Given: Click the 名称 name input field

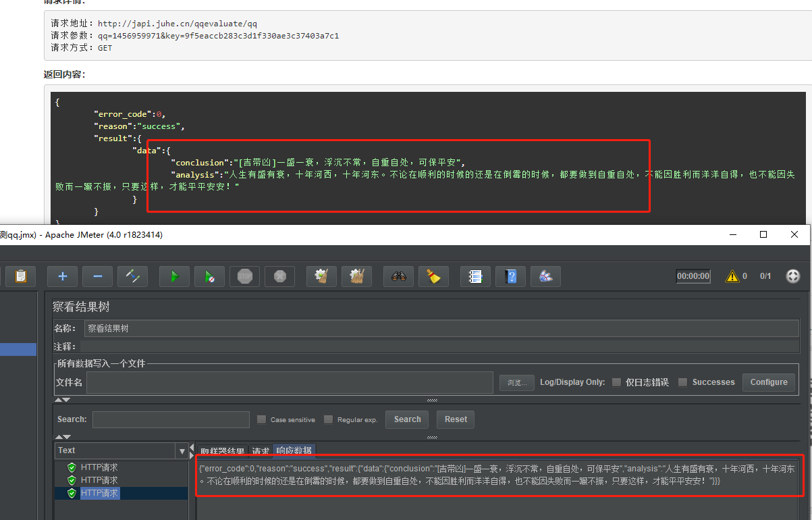Looking at the screenshot, I should click(x=442, y=328).
